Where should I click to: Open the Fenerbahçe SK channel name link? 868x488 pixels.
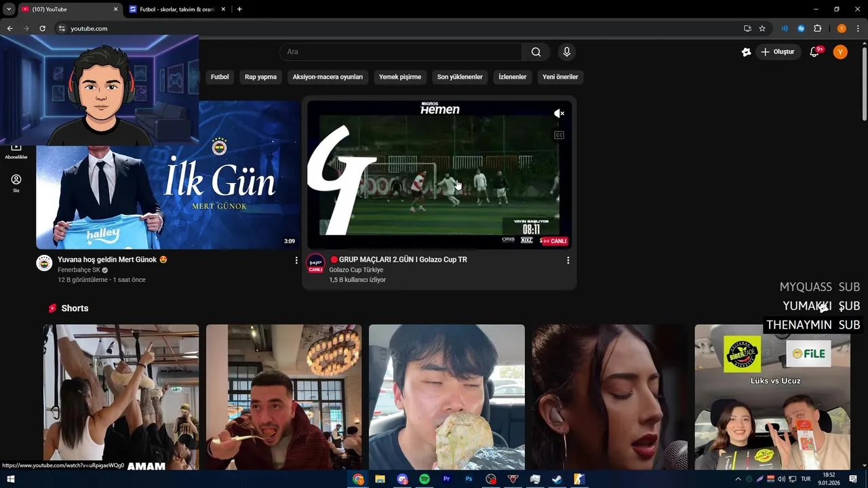point(79,270)
